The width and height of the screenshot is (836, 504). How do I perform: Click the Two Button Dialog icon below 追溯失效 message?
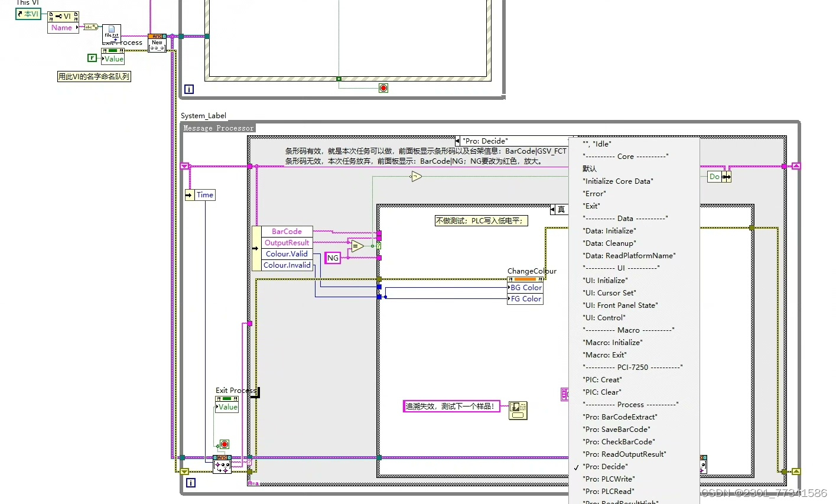coord(518,410)
